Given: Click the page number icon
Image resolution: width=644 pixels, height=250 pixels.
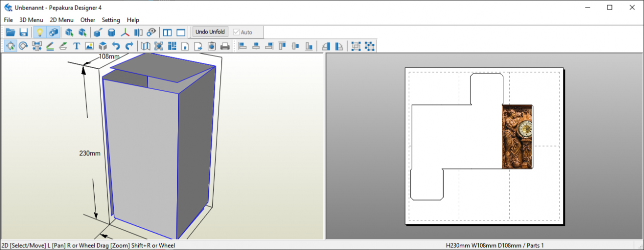Looking at the screenshot, I should tap(185, 46).
